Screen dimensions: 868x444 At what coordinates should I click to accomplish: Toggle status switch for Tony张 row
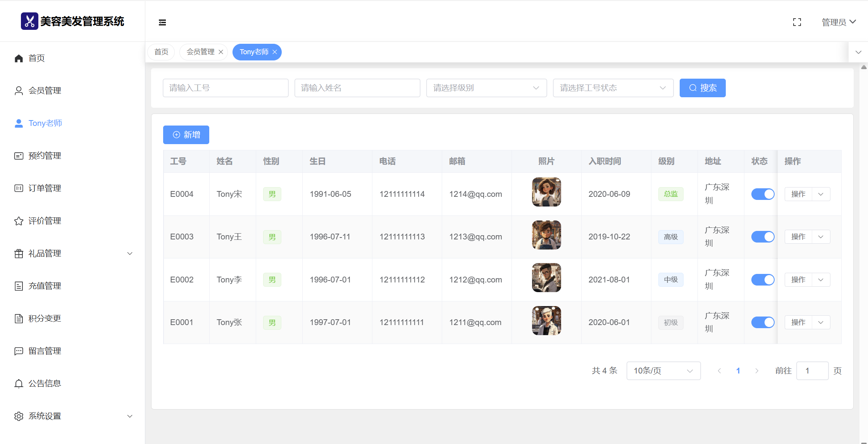coord(763,322)
